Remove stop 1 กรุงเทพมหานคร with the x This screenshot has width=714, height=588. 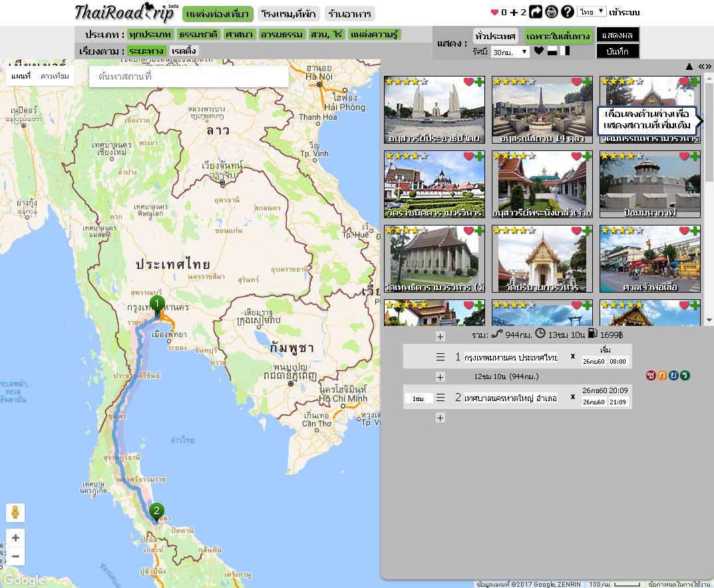click(573, 357)
